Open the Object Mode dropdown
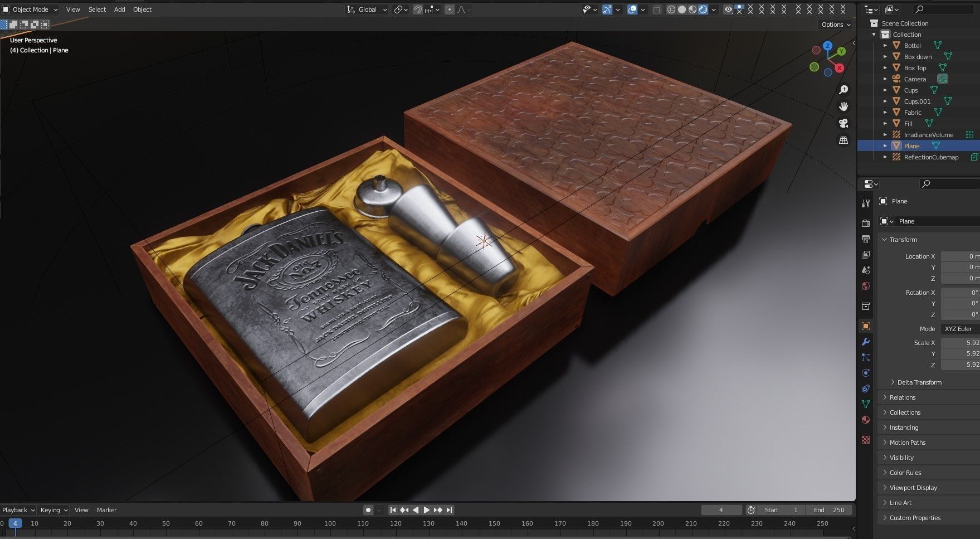 (x=30, y=9)
